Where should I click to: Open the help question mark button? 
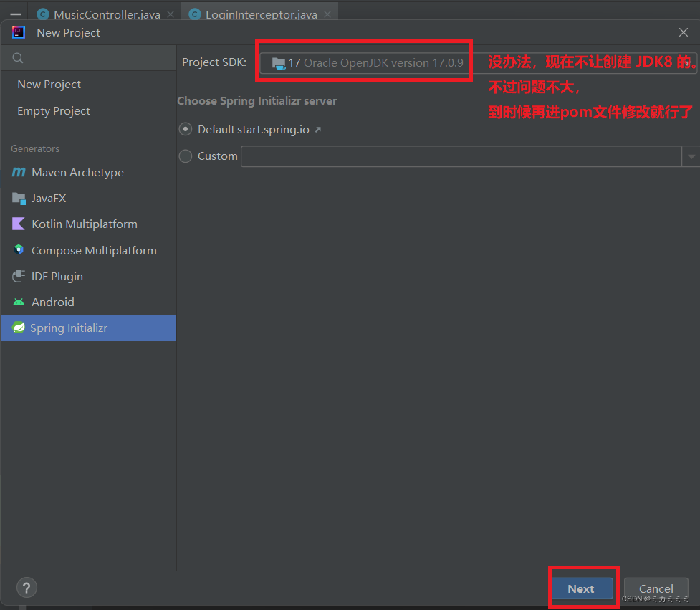coord(27,588)
